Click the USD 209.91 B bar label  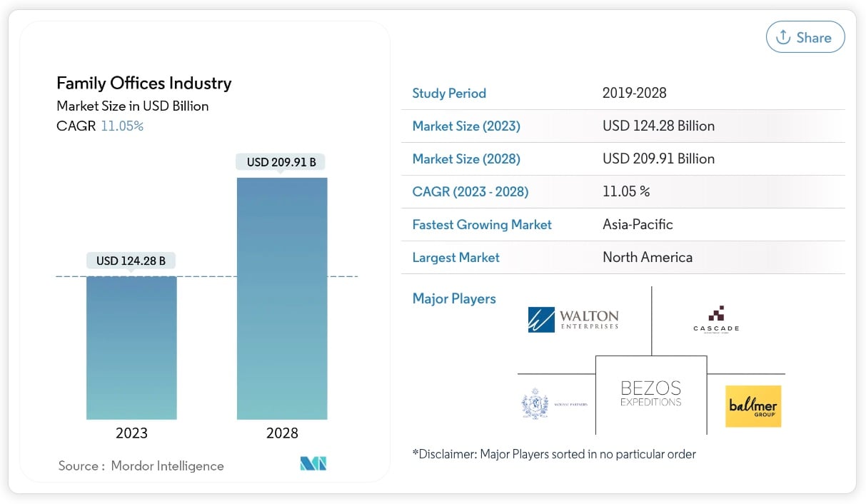281,162
